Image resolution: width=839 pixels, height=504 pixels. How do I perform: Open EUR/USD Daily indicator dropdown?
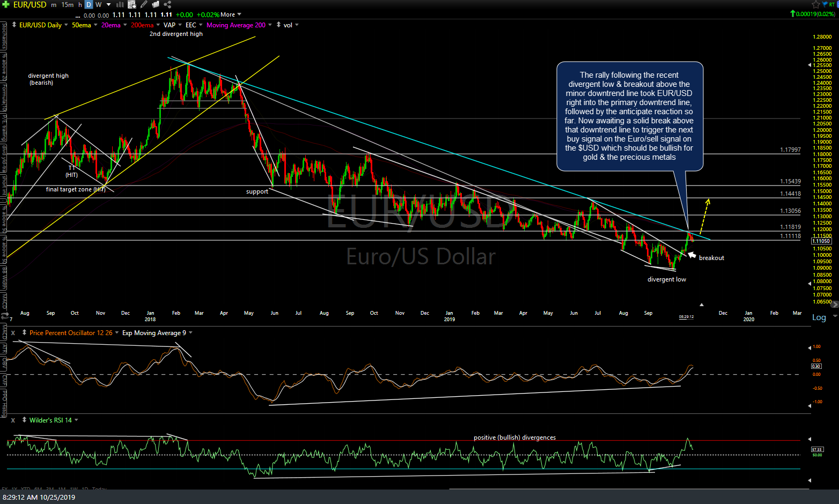pyautogui.click(x=66, y=25)
